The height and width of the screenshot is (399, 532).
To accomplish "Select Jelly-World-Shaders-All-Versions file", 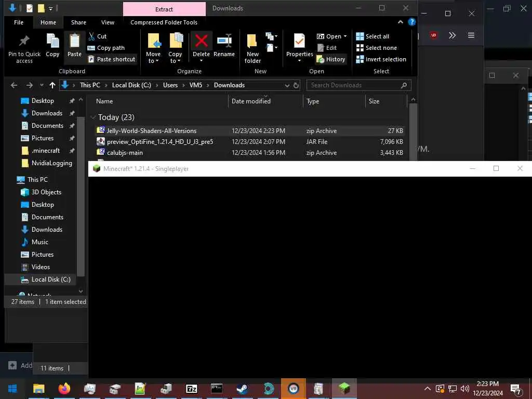I will 250,130.
